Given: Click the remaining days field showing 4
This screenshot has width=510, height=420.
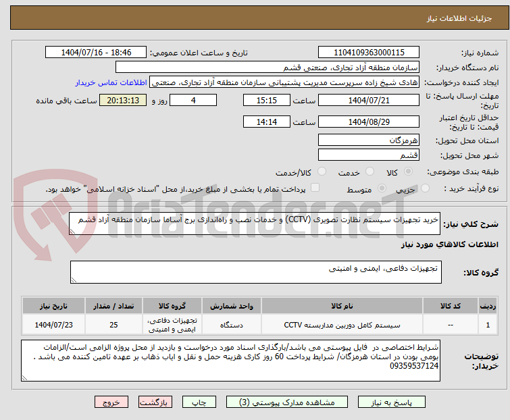Looking at the screenshot, I should tap(193, 100).
